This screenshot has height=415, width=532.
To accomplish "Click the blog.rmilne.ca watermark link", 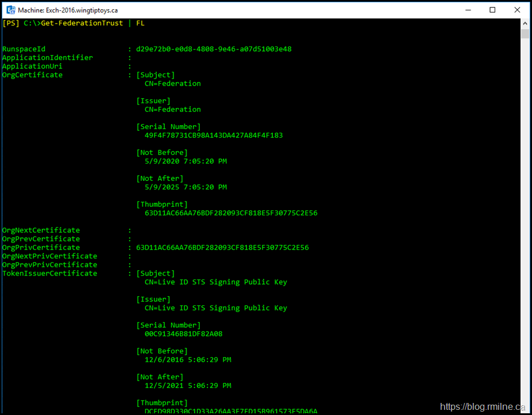I will pos(483,406).
